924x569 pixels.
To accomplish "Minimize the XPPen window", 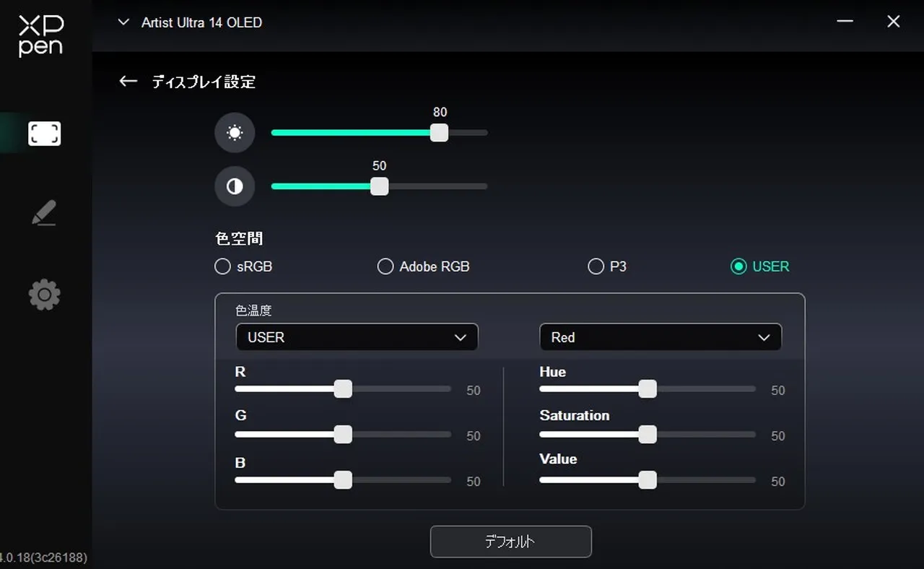I will click(845, 22).
